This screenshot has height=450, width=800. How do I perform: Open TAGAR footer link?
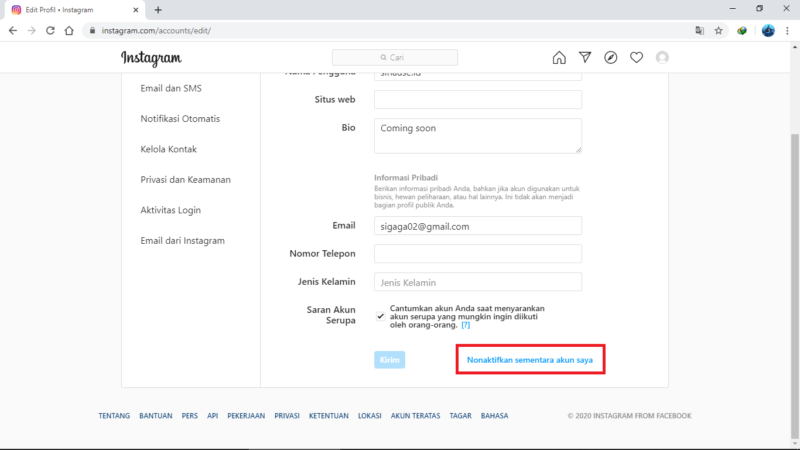[460, 416]
